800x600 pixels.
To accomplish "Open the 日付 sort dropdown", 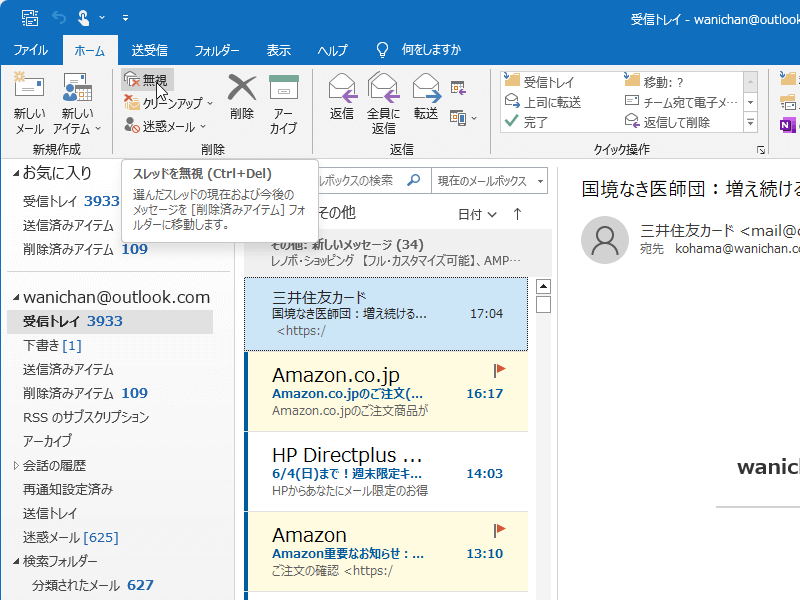I will [x=477, y=215].
